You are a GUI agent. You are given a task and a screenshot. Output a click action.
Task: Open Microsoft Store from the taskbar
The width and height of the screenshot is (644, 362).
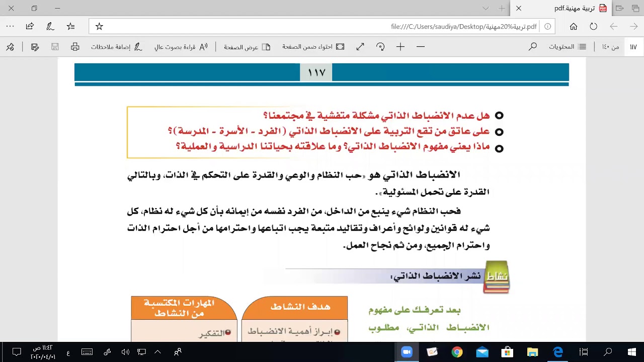click(x=508, y=352)
